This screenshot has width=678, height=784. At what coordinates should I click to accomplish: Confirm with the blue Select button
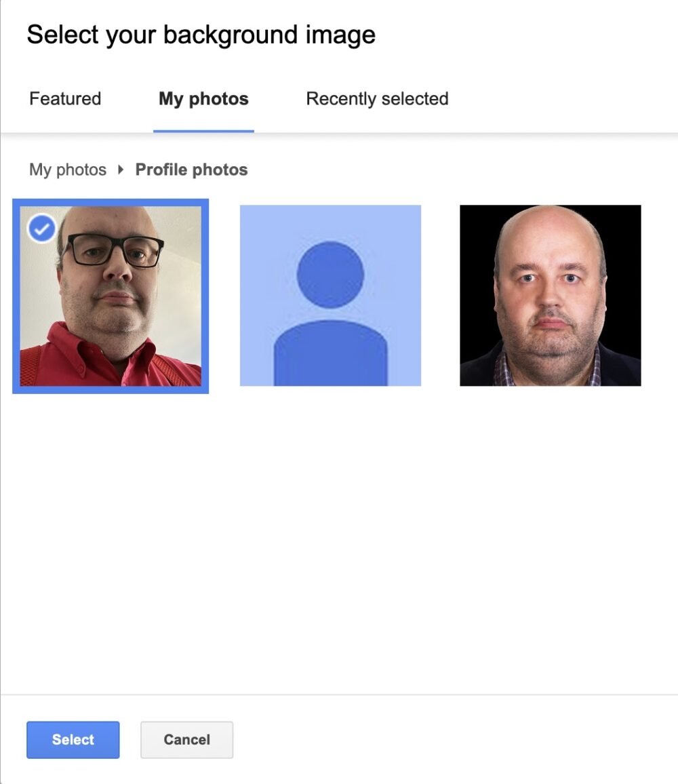point(73,739)
